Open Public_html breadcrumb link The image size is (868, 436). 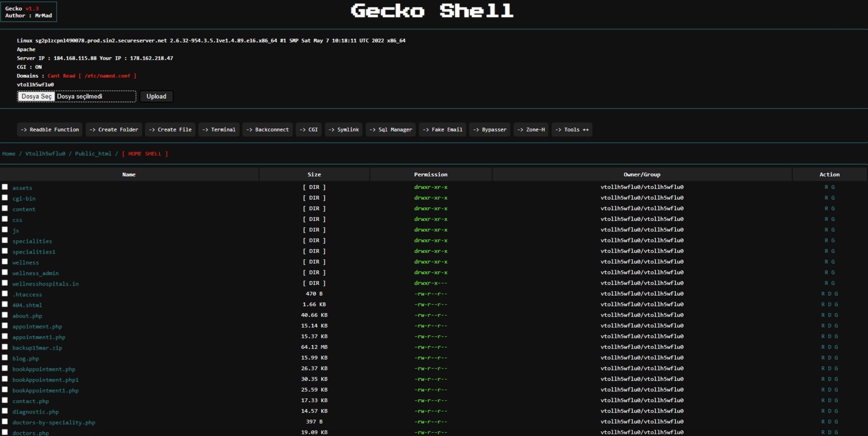pyautogui.click(x=93, y=154)
